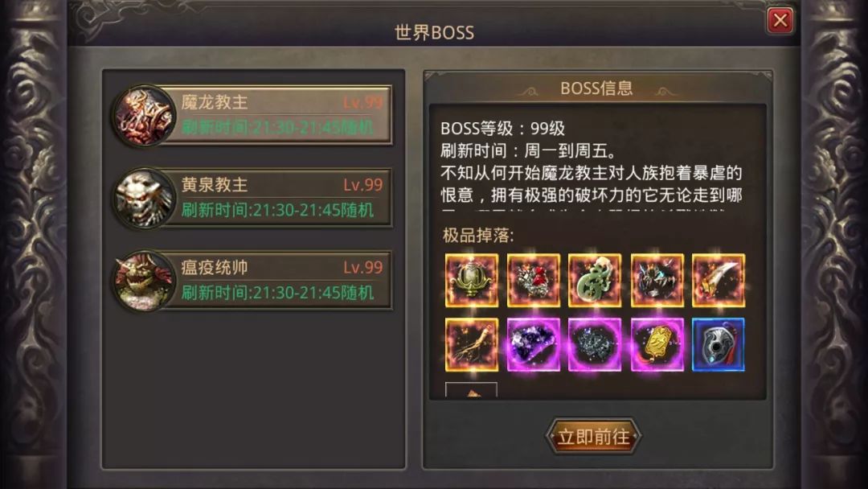
Task: Click the 瘟疫统帅 green monster portrait
Action: pyautogui.click(x=144, y=280)
